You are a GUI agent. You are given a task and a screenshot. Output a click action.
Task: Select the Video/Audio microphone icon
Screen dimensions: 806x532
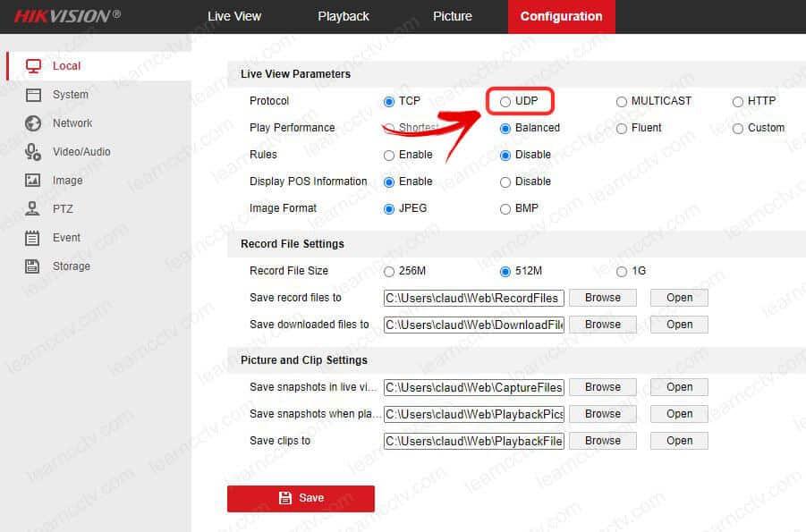(x=33, y=151)
